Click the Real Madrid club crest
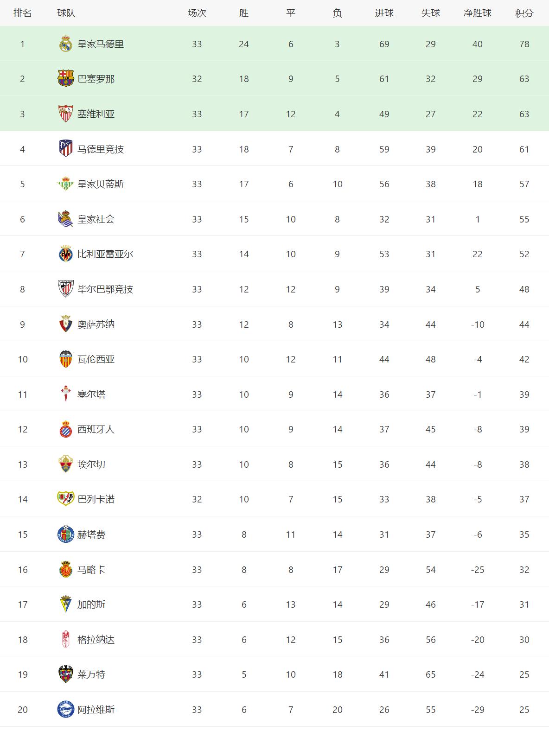 (65, 44)
